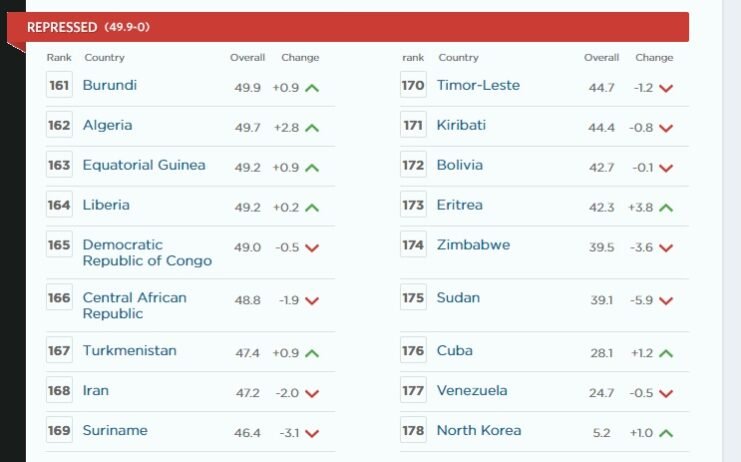Click red down arrow next to Iran
The image size is (741, 462).
pos(312,394)
